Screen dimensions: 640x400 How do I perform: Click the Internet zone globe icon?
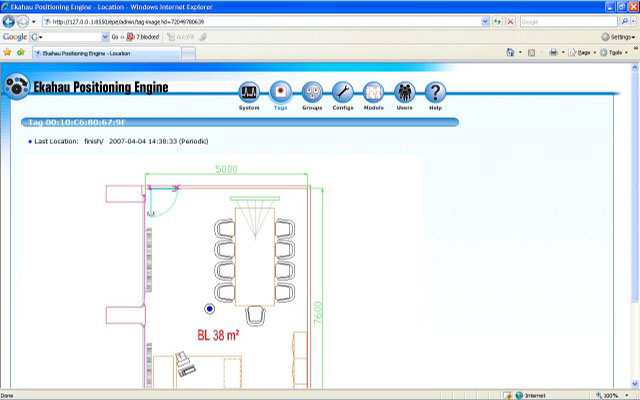click(x=519, y=395)
